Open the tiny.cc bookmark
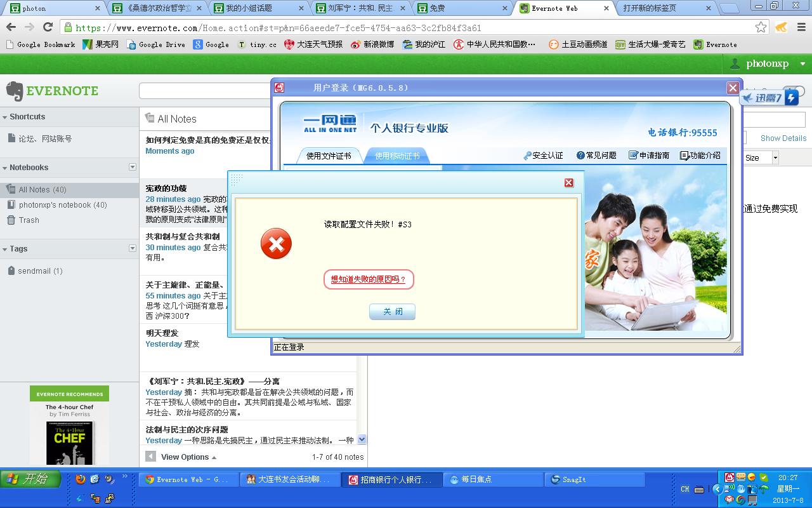Screen dimensions: 812x508 (257, 44)
